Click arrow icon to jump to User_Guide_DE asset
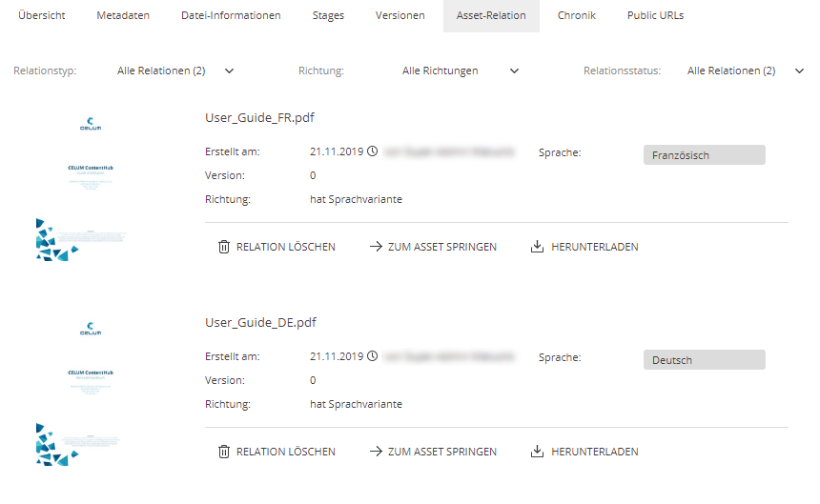Viewport: 820px width, 504px height. point(376,452)
